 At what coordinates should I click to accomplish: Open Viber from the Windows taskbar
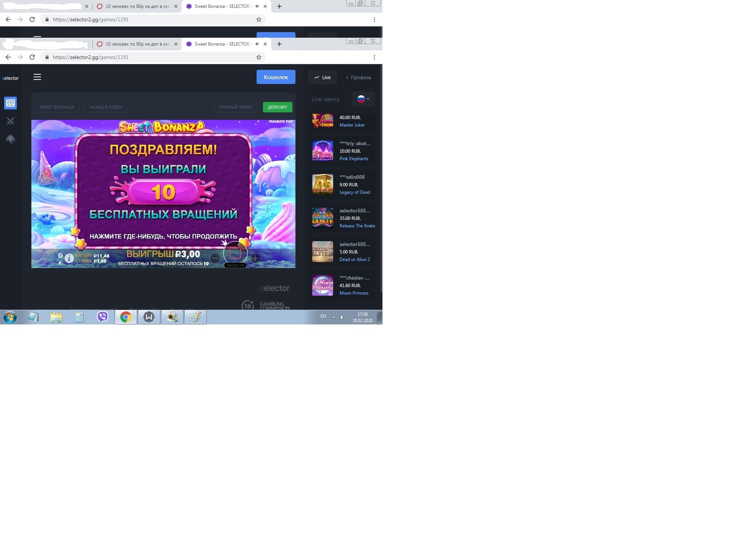pyautogui.click(x=102, y=317)
